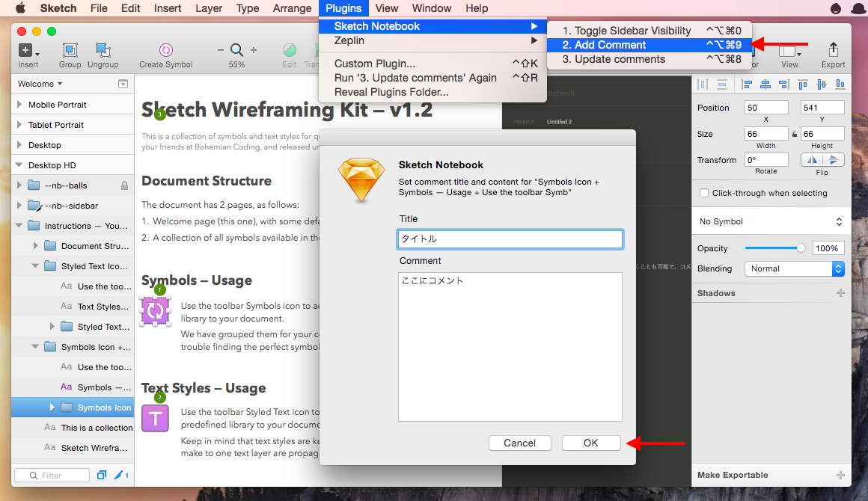This screenshot has height=501, width=868.
Task: Open the Apple menu
Action: click(20, 8)
